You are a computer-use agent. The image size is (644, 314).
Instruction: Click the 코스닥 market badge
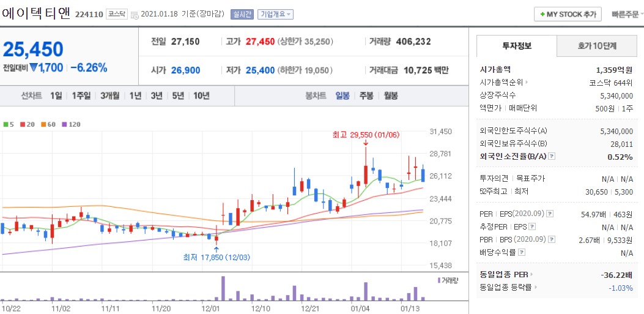(x=117, y=15)
